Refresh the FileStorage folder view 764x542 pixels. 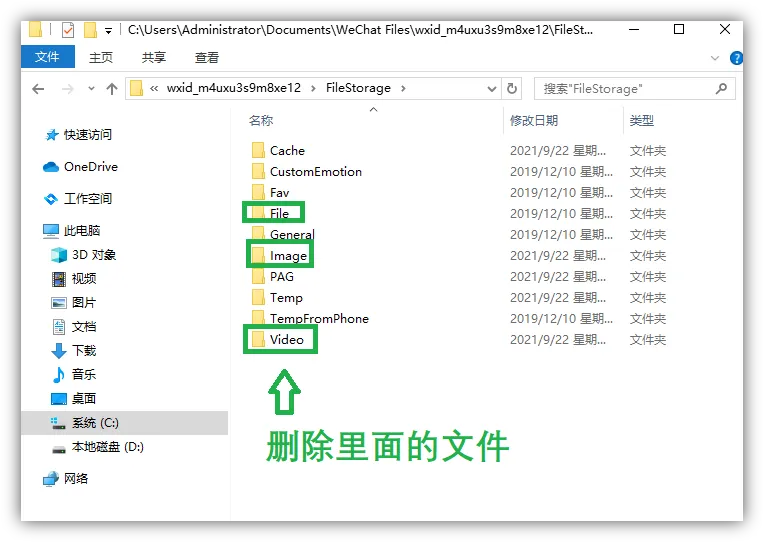(512, 88)
